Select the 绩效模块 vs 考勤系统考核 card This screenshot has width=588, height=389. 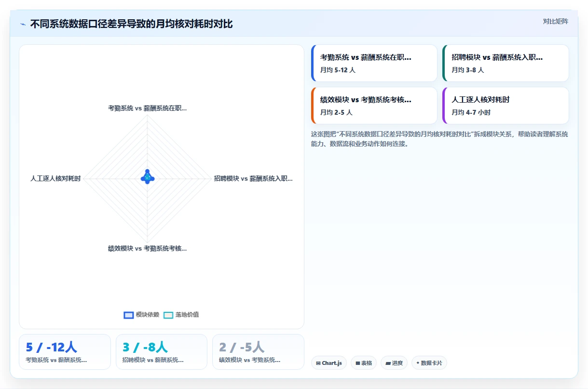[x=374, y=106]
